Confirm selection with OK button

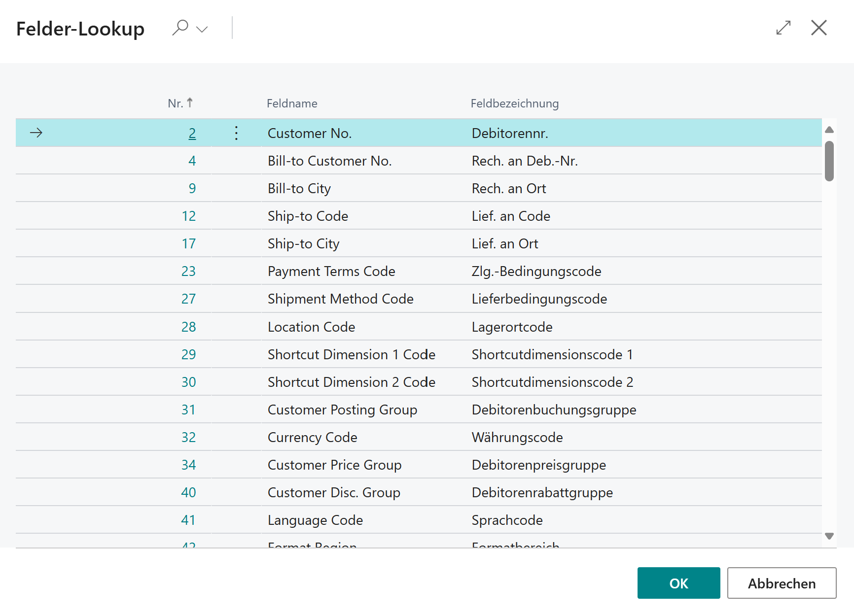(678, 583)
